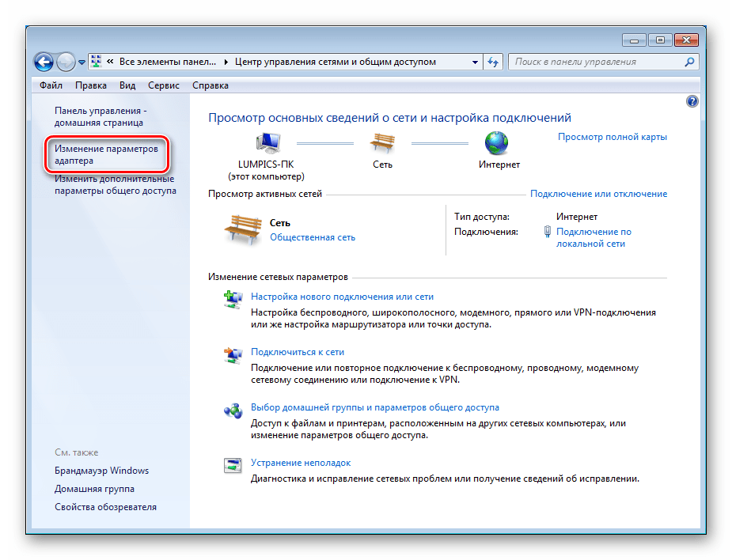Open 'Домашняя группа' link
Viewport: 732px width, 560px height.
point(94,489)
